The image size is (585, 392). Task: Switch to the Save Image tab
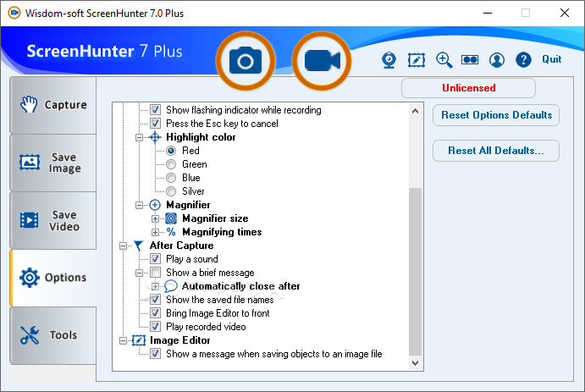53,163
